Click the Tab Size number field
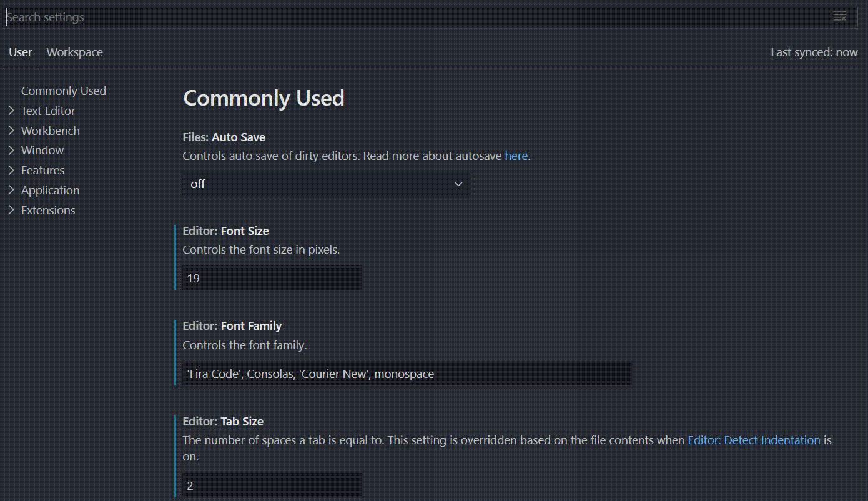The height and width of the screenshot is (501, 868). pos(272,485)
